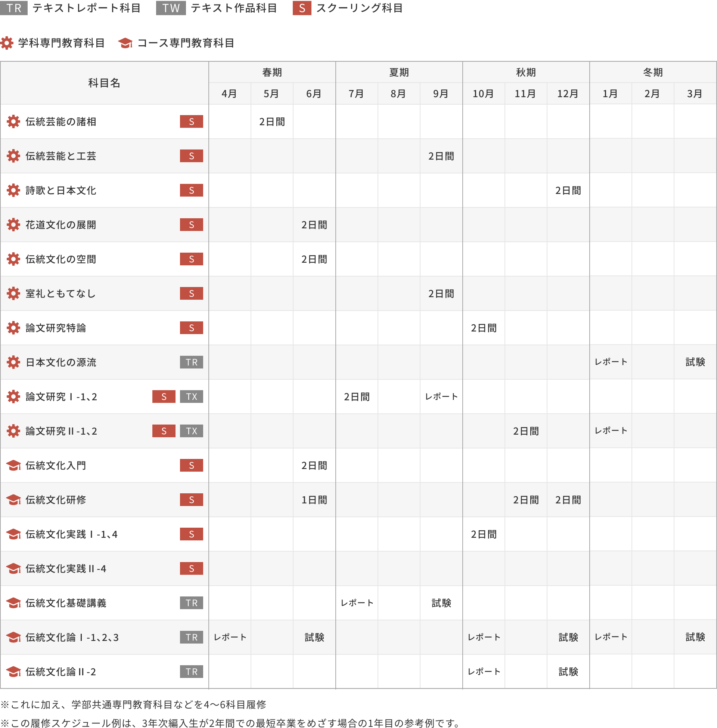Select the 冬期 column header
This screenshot has width=717, height=728.
(653, 73)
